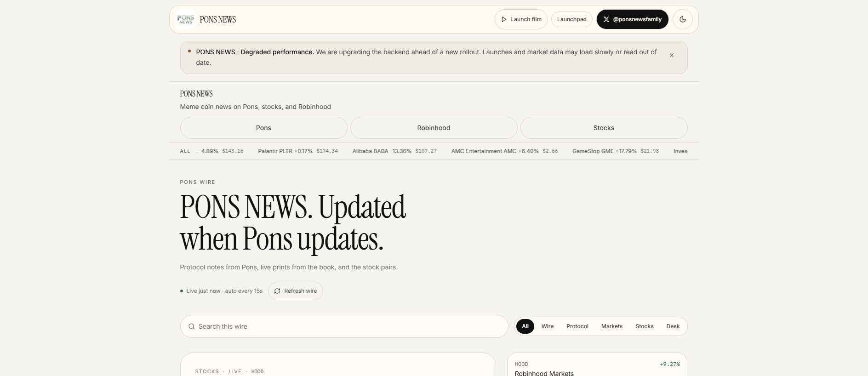Open the Alibaba BABA ticker item
Image resolution: width=868 pixels, height=376 pixels.
click(394, 151)
